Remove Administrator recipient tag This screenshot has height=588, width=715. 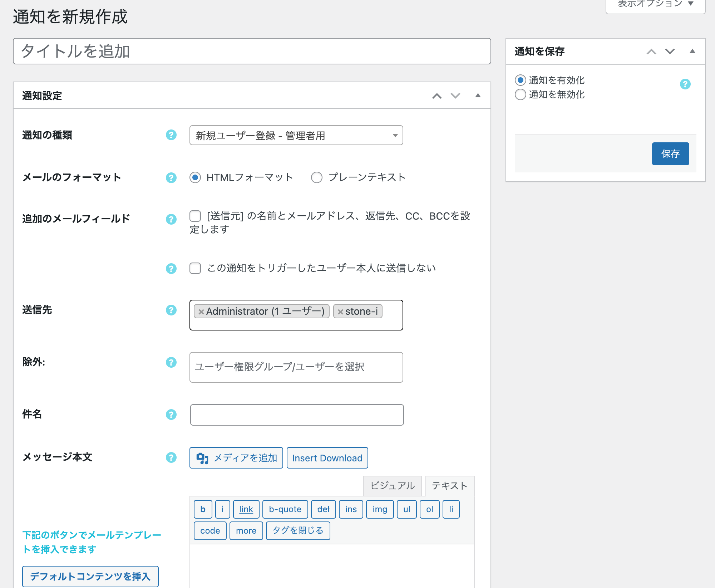[x=201, y=312]
